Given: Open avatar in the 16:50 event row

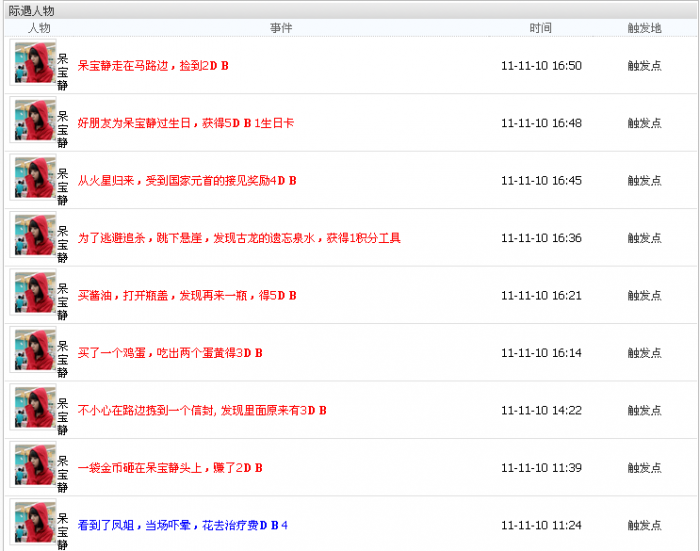Looking at the screenshot, I should 33,63.
